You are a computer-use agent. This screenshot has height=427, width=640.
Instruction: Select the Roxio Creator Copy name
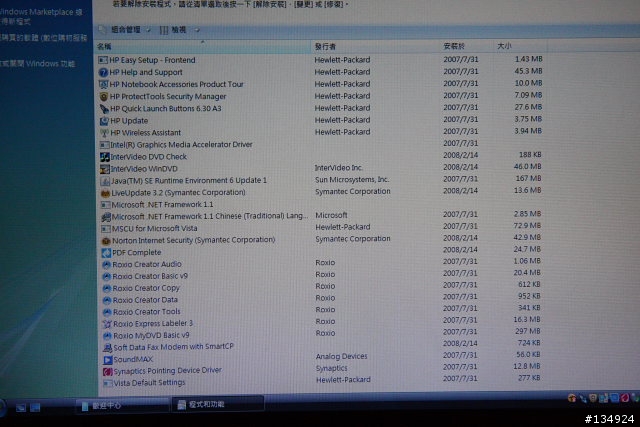pyautogui.click(x=146, y=288)
